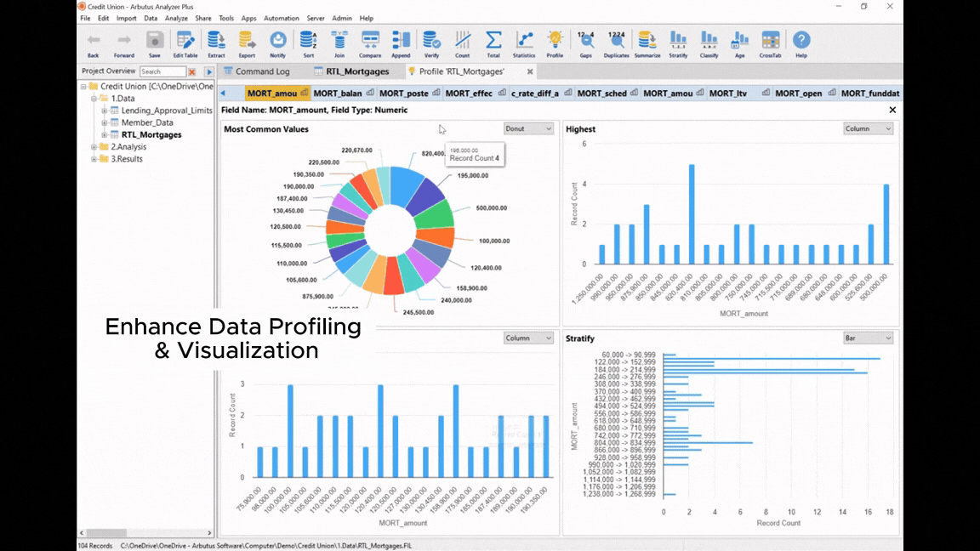This screenshot has height=551, width=980.
Task: Change the Donut chart type dropdown
Action: (x=528, y=128)
